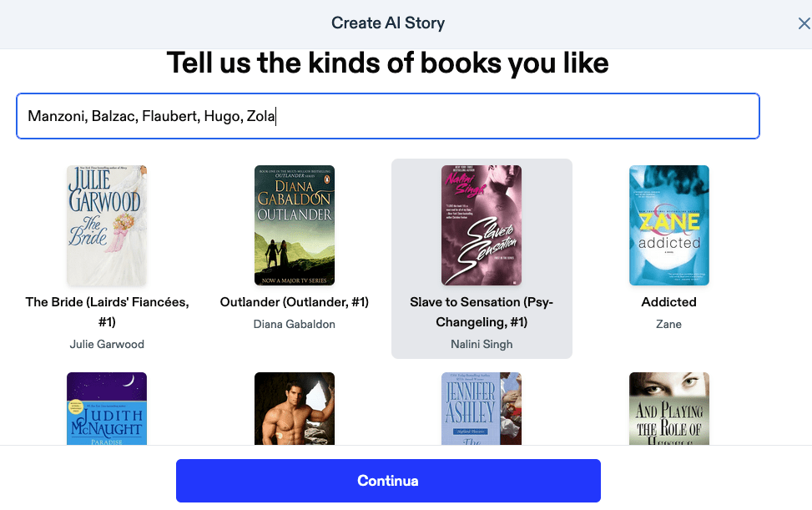812x510 pixels.
Task: Click the Addicted book title text
Action: point(668,302)
